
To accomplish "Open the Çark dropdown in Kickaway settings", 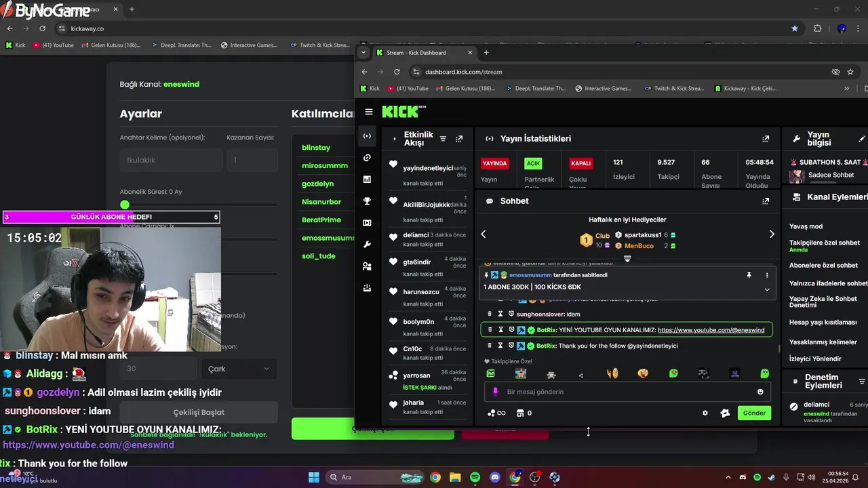I will point(239,369).
